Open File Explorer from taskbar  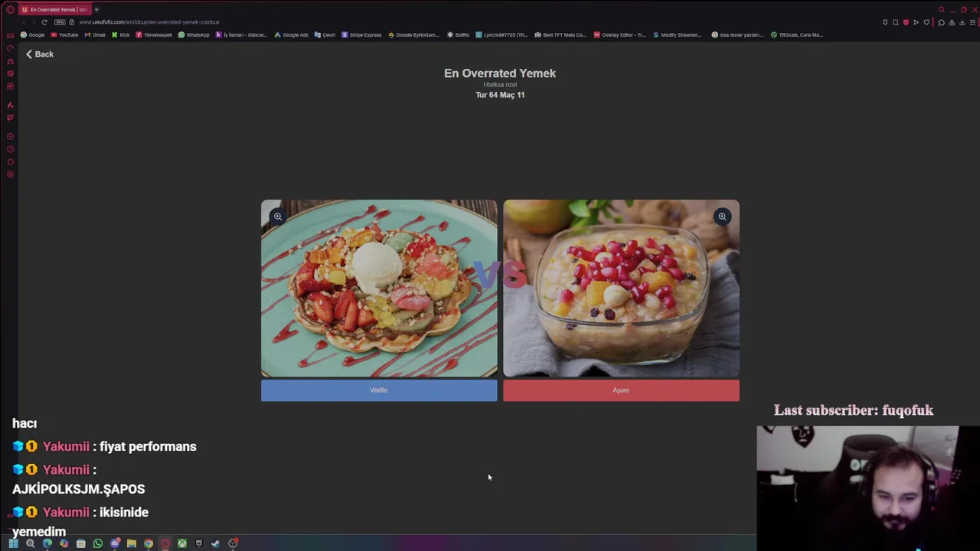132,543
